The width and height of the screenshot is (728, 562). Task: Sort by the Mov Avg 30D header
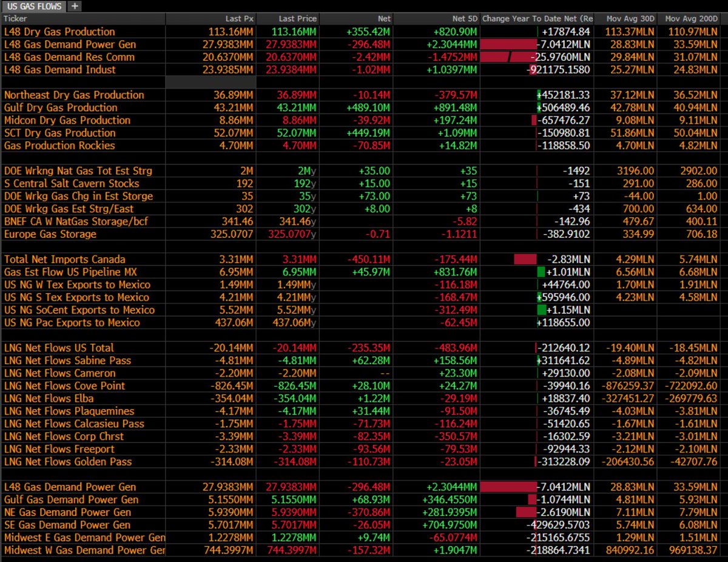coord(630,19)
